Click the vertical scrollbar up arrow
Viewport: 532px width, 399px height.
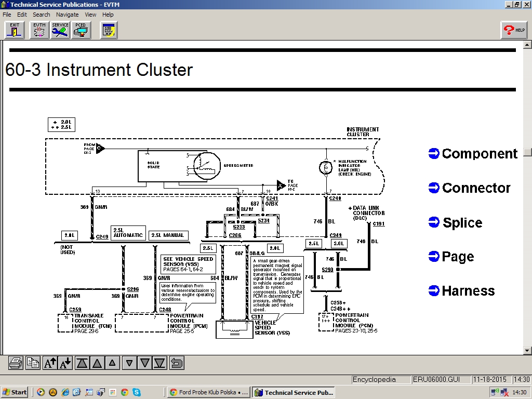click(x=527, y=45)
